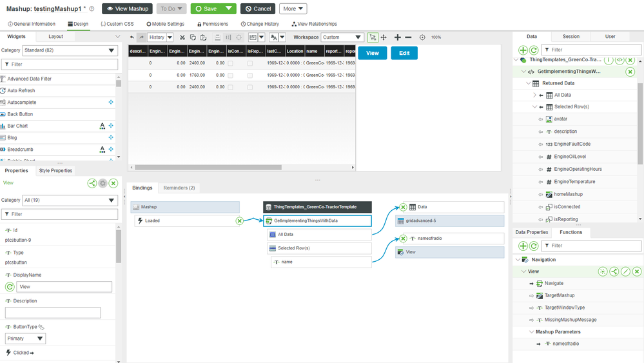Click share bindings icon in Properties panel
The image size is (644, 363).
(92, 183)
